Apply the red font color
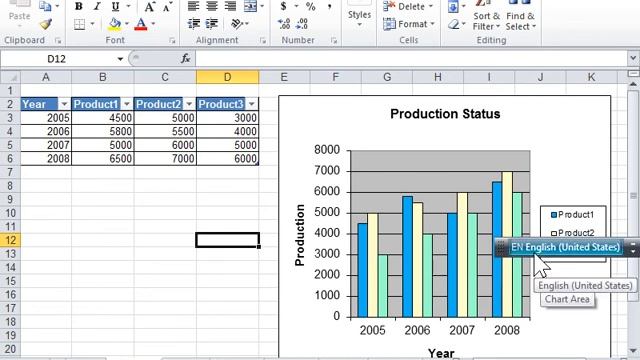640x360 pixels. (141, 24)
